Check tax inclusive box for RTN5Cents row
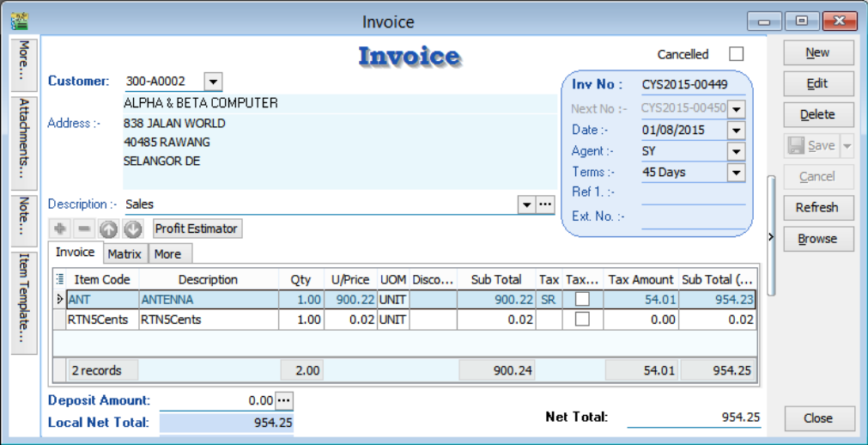 click(x=583, y=319)
